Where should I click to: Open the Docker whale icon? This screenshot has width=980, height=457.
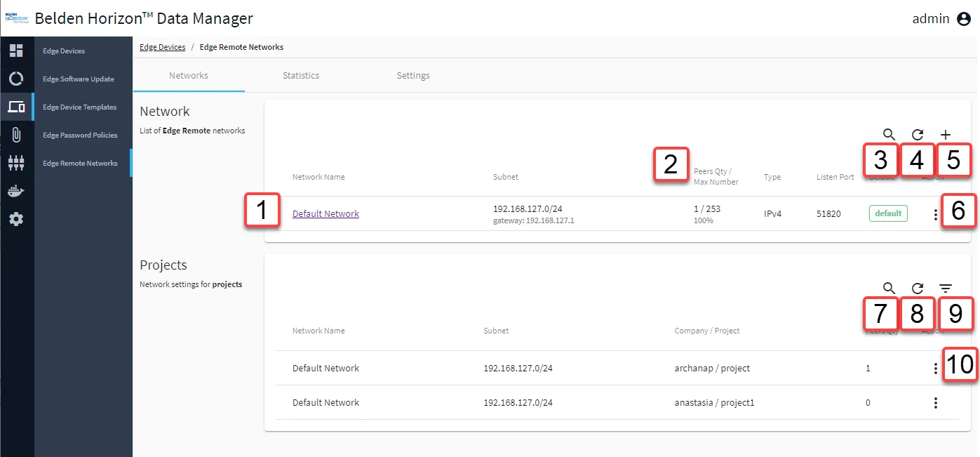16,191
